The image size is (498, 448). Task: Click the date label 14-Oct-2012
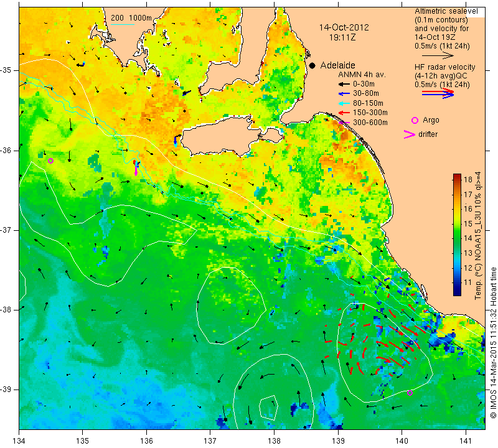tap(344, 27)
